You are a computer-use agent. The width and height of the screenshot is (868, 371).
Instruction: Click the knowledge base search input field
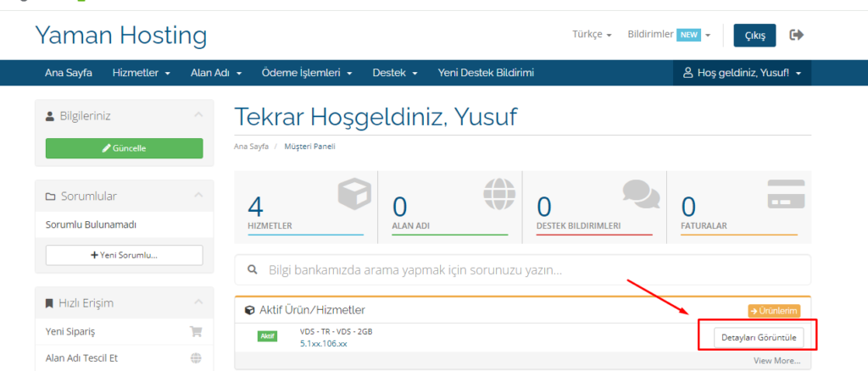point(523,270)
